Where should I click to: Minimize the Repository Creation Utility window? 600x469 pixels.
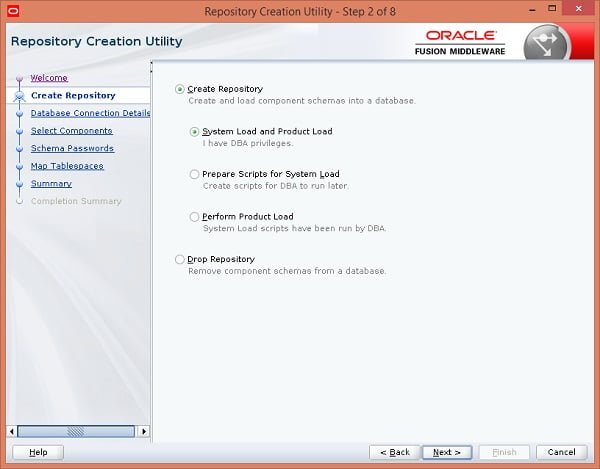(x=532, y=10)
